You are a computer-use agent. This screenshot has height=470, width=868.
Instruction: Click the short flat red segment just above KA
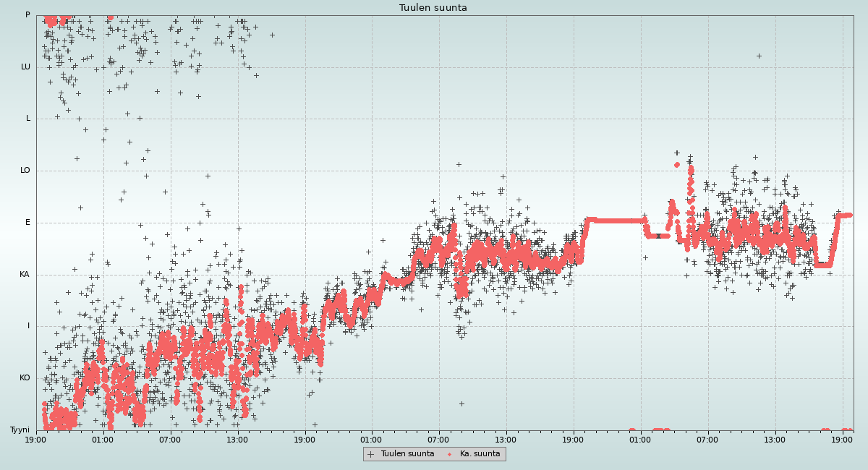click(822, 265)
